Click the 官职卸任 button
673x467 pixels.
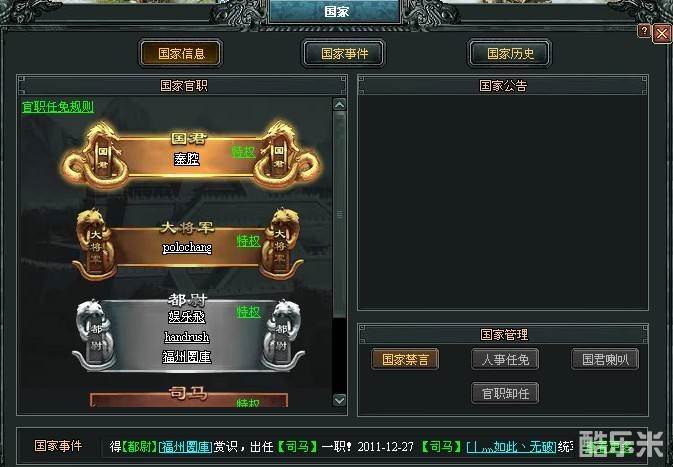pyautogui.click(x=505, y=393)
